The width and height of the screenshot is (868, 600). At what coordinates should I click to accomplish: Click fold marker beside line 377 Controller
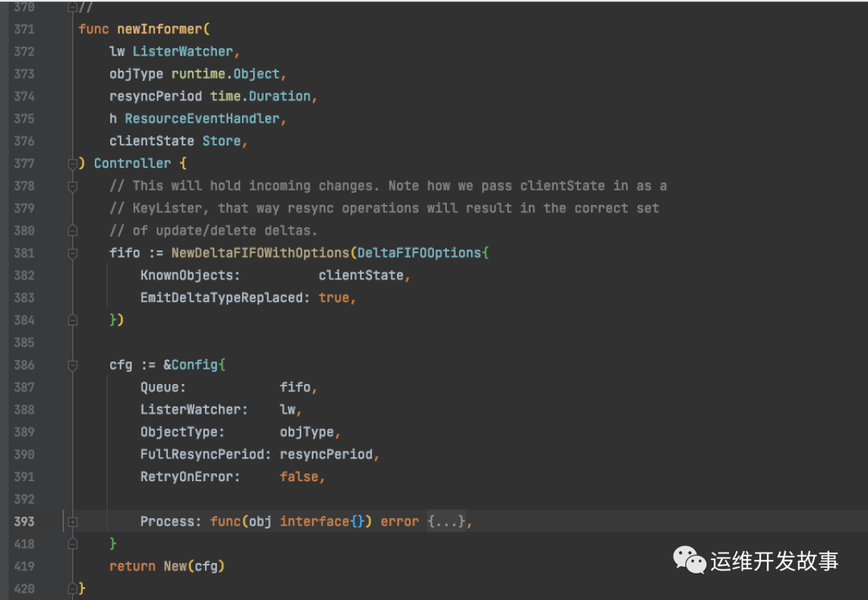(73, 164)
